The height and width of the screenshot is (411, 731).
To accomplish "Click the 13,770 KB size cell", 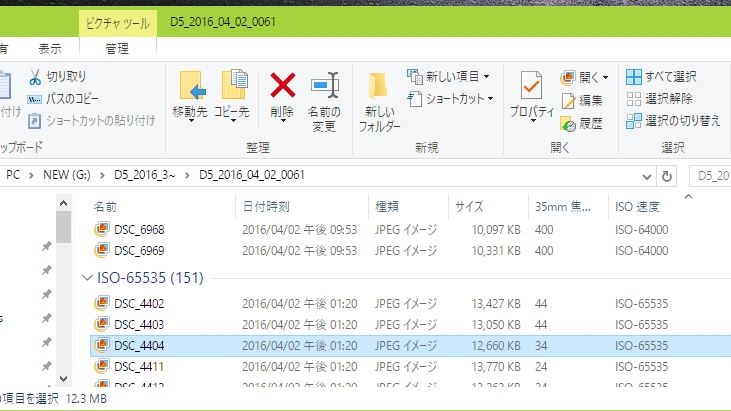I will click(x=496, y=367).
